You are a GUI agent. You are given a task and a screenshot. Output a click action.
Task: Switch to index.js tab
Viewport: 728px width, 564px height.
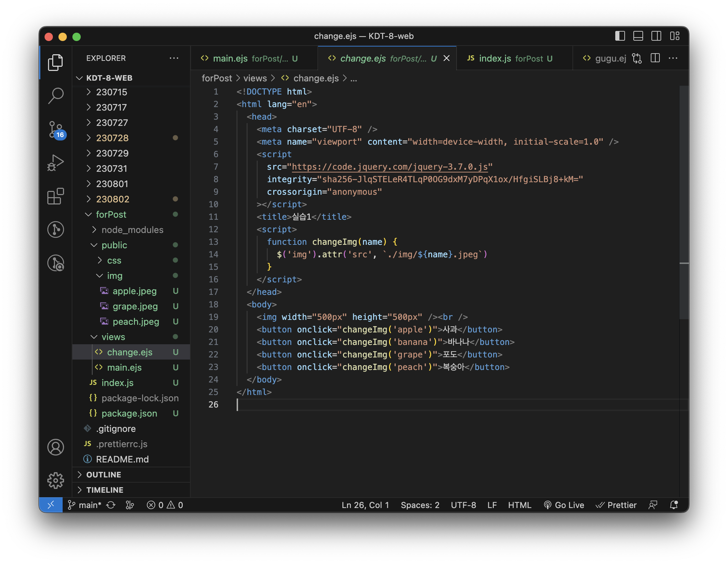point(514,58)
